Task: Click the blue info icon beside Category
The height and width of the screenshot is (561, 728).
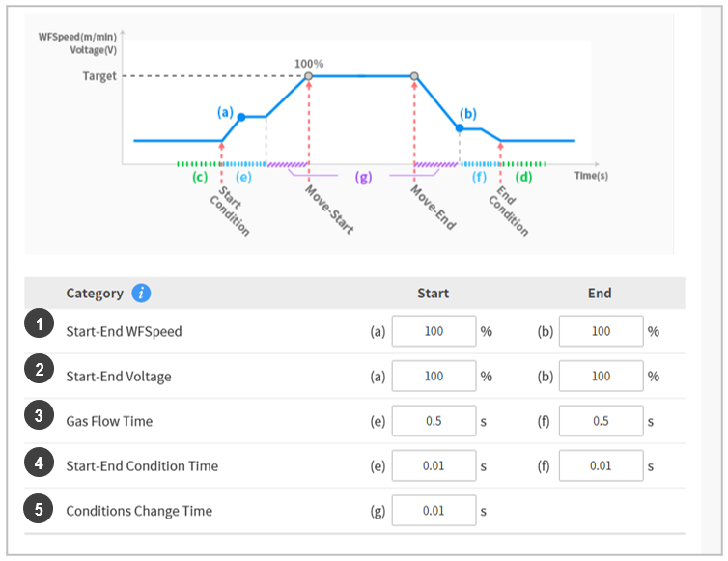Action: point(141,294)
